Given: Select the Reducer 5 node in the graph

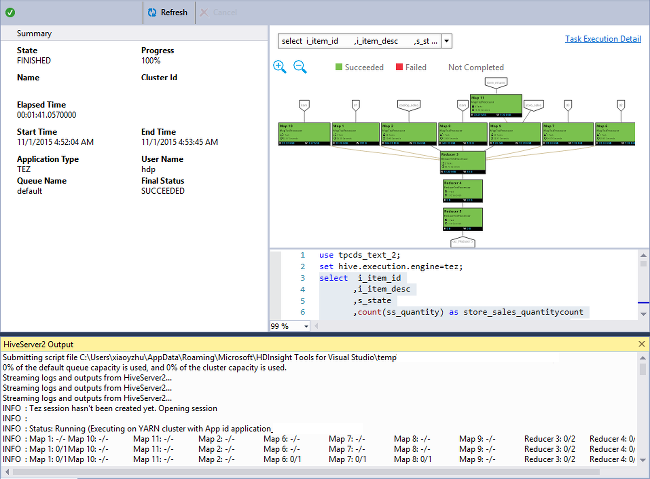Looking at the screenshot, I should click(x=463, y=219).
